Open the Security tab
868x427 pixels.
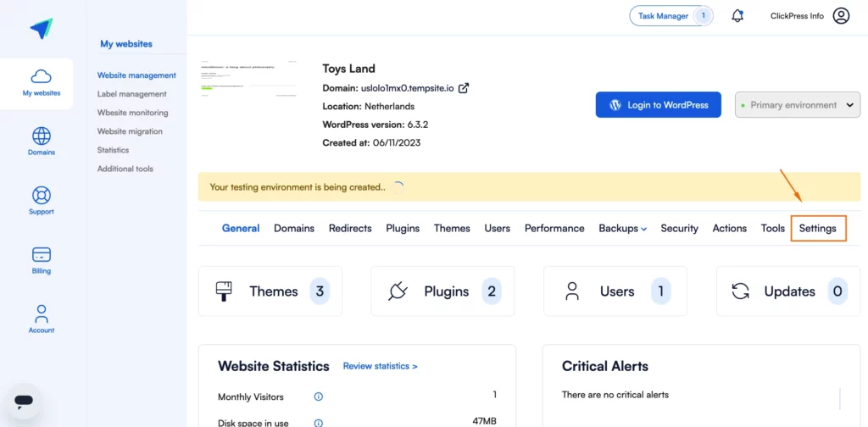tap(679, 229)
